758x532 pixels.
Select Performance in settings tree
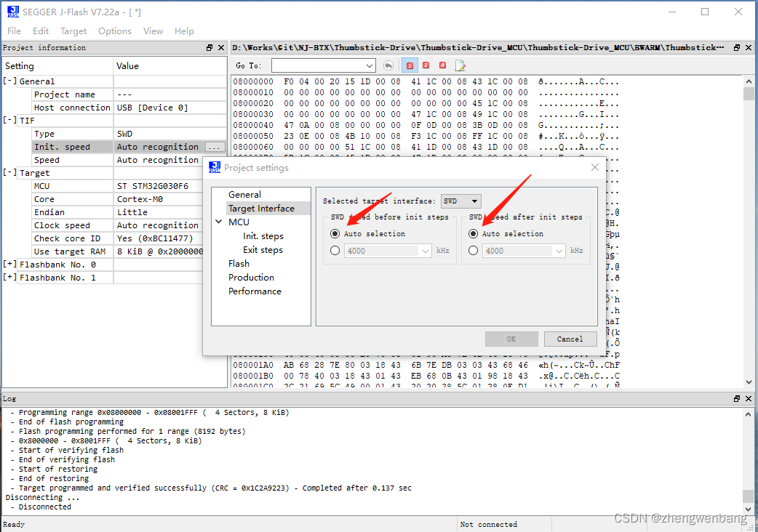click(255, 291)
